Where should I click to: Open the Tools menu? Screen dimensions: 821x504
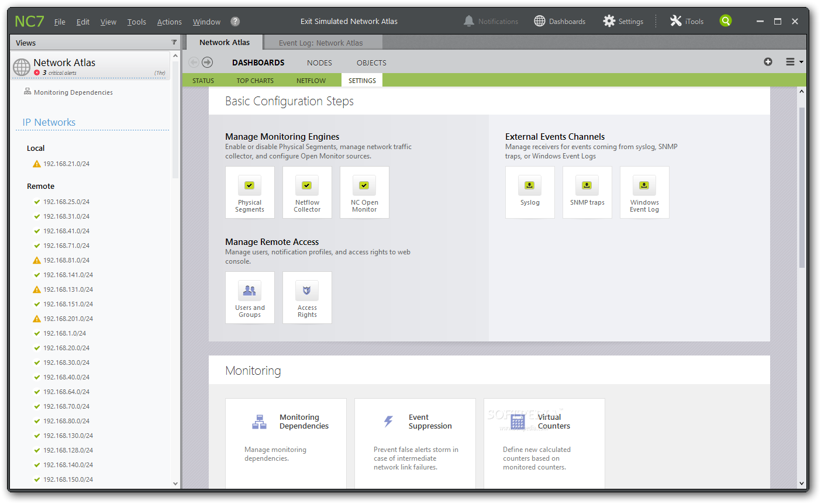point(137,22)
